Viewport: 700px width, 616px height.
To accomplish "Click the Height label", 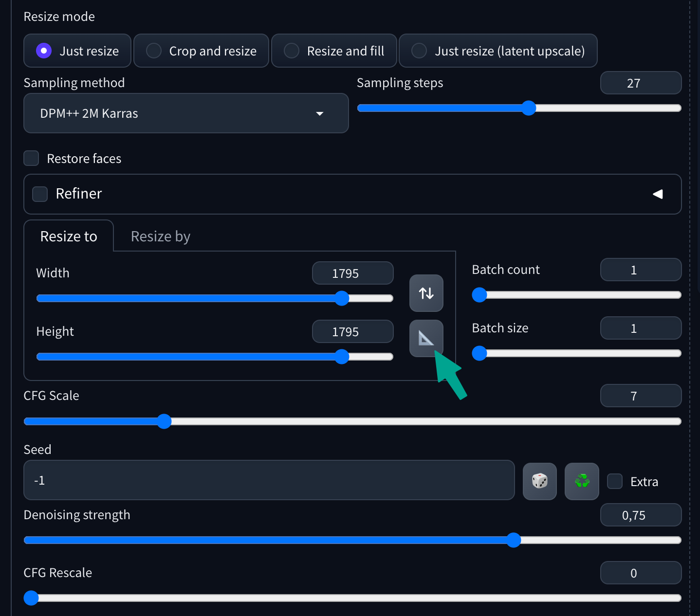I will tap(55, 331).
